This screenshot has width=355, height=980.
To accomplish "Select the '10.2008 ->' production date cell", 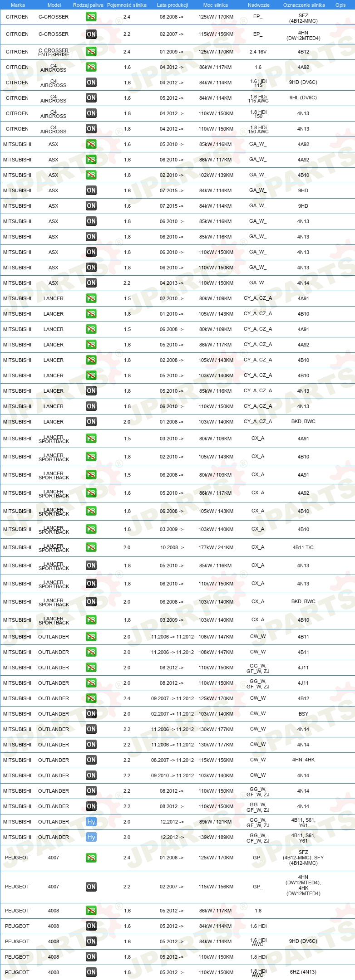I will (x=172, y=547).
